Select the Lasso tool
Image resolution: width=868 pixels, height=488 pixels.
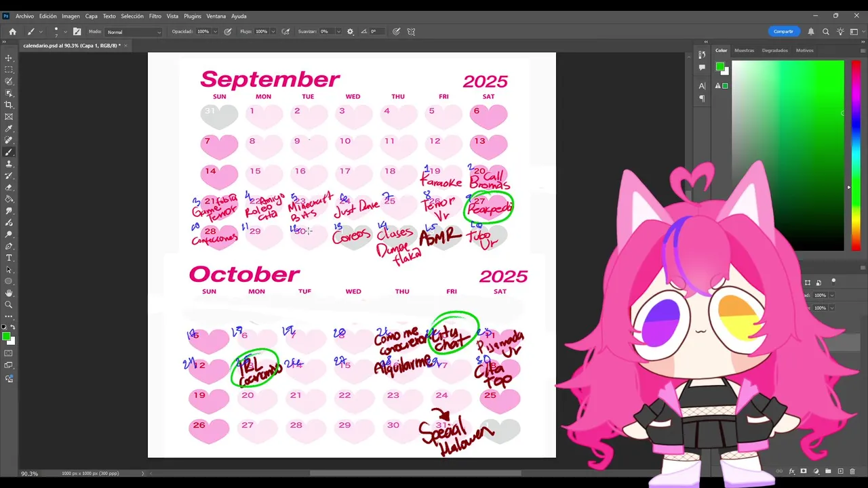pyautogui.click(x=9, y=81)
